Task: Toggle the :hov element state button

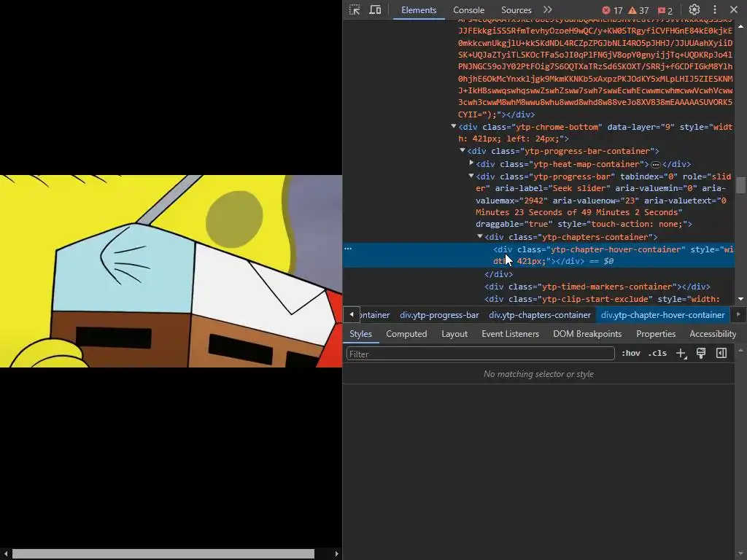Action: (x=631, y=354)
